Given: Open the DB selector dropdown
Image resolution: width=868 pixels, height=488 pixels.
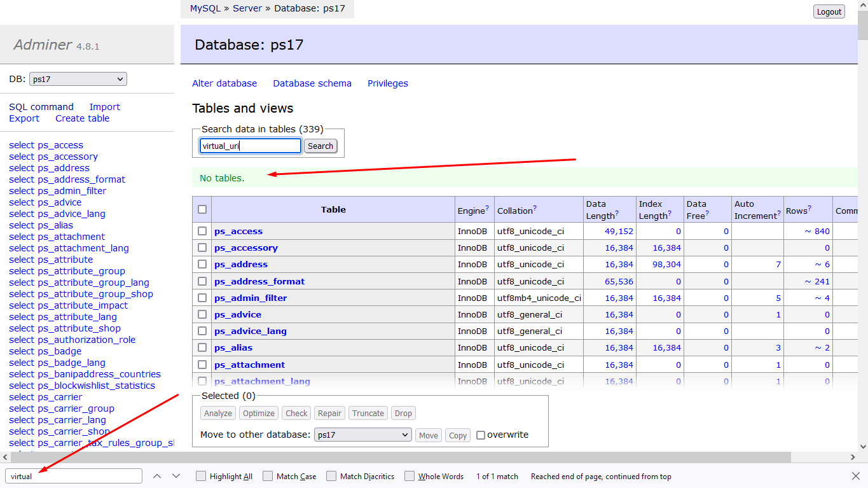Looking at the screenshot, I should point(78,79).
